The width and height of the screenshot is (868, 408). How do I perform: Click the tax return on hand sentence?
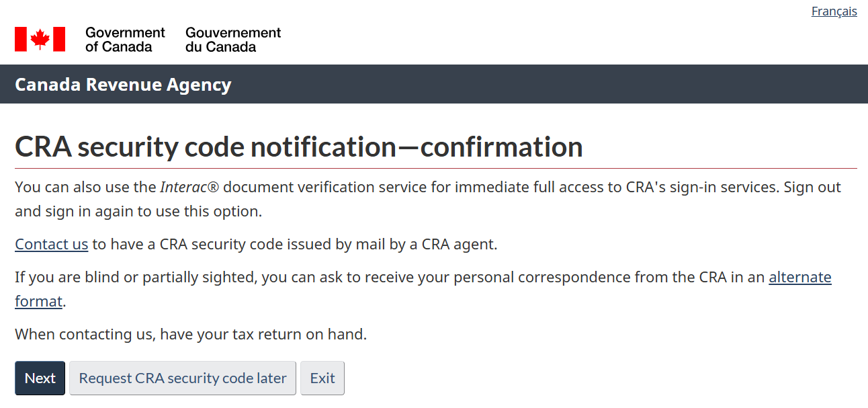(x=191, y=334)
